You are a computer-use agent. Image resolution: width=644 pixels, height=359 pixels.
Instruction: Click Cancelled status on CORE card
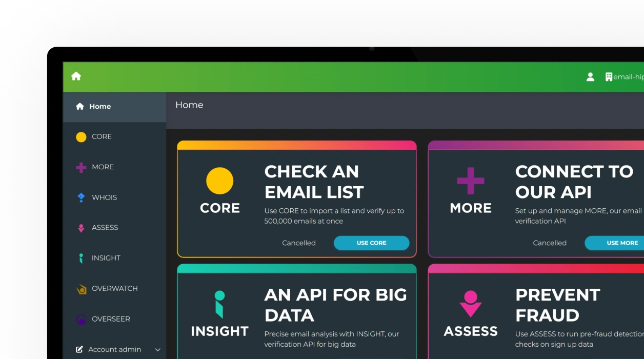pyautogui.click(x=299, y=243)
